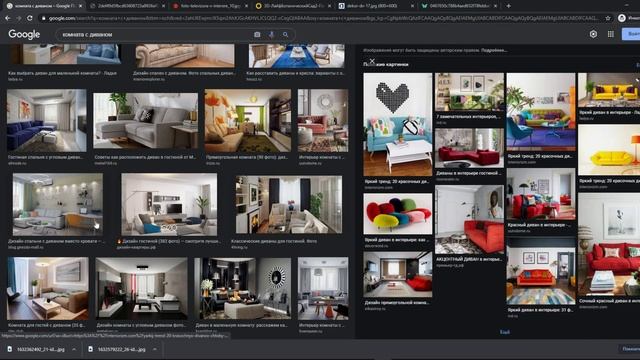Open the bedroom with wall spotlights thumbnail
The image size is (640, 360).
[58, 204]
